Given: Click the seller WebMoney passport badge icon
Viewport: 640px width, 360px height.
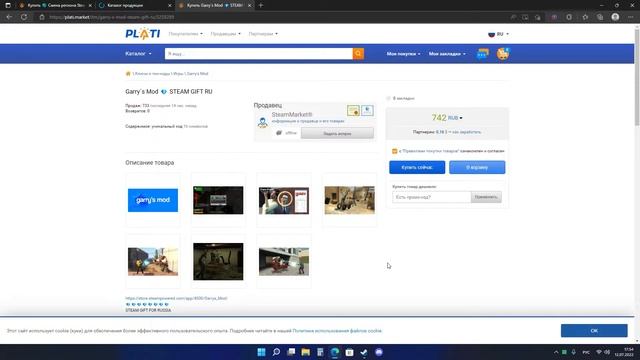Looking at the screenshot, I should coord(367,110).
